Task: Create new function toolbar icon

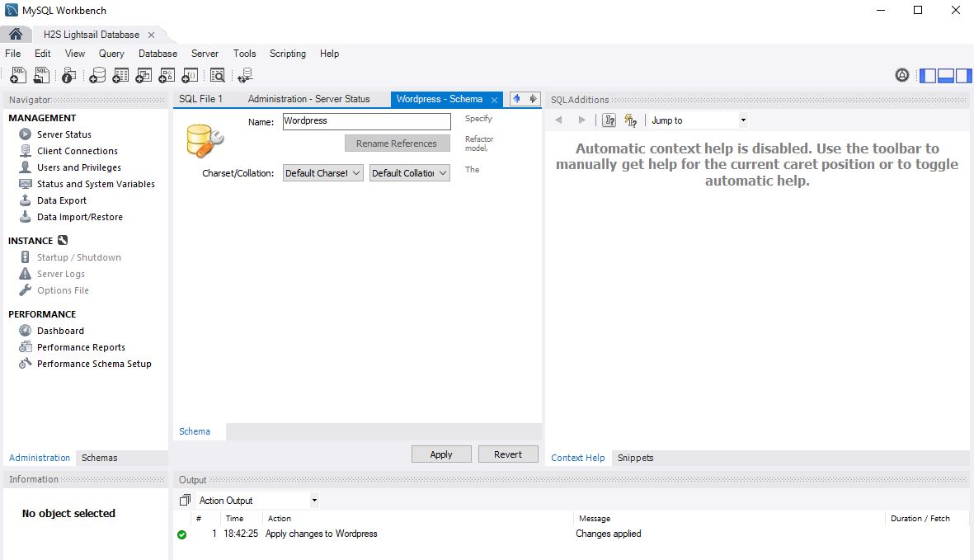Action: pyautogui.click(x=190, y=75)
